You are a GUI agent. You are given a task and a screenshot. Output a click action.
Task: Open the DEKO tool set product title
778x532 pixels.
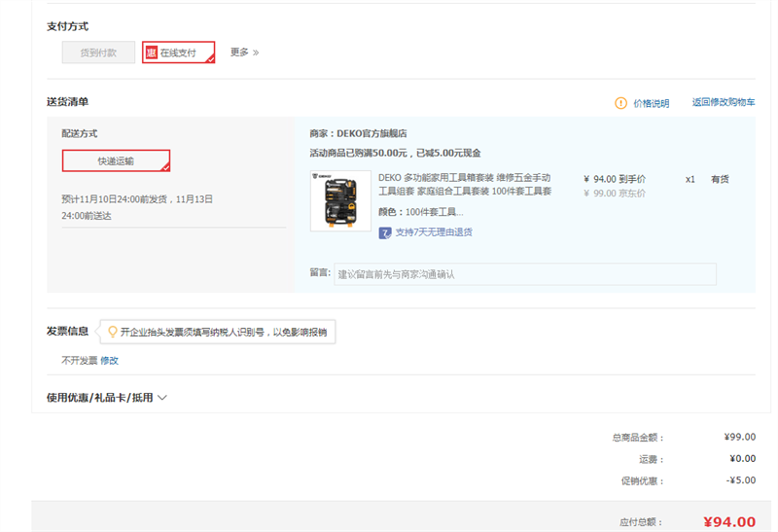(x=464, y=185)
